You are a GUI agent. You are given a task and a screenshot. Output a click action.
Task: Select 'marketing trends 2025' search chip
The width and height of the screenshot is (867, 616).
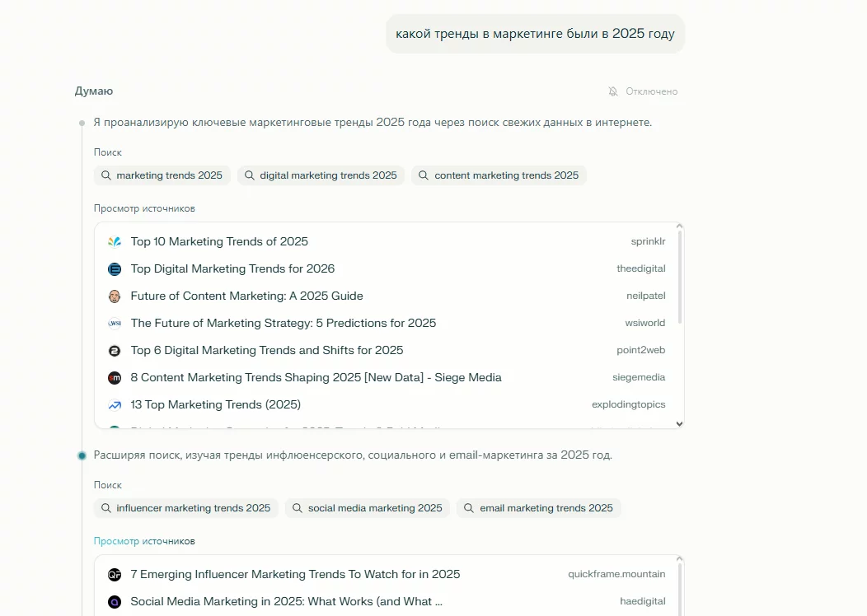tap(162, 175)
